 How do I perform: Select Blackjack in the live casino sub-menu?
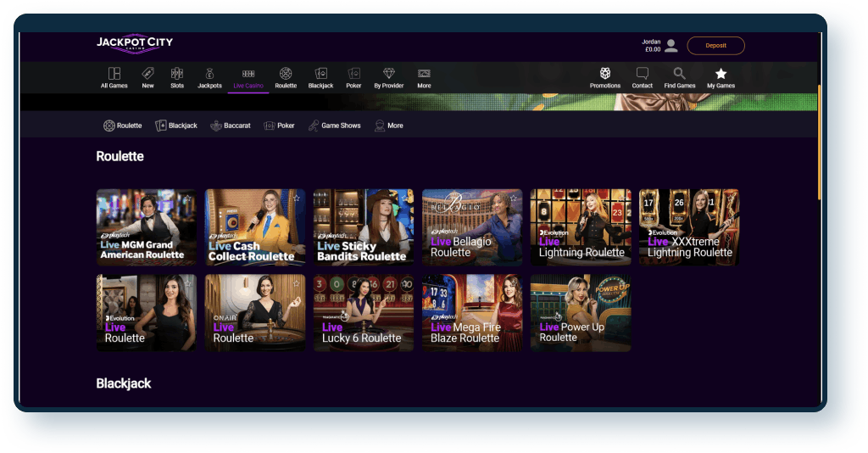[x=176, y=126]
